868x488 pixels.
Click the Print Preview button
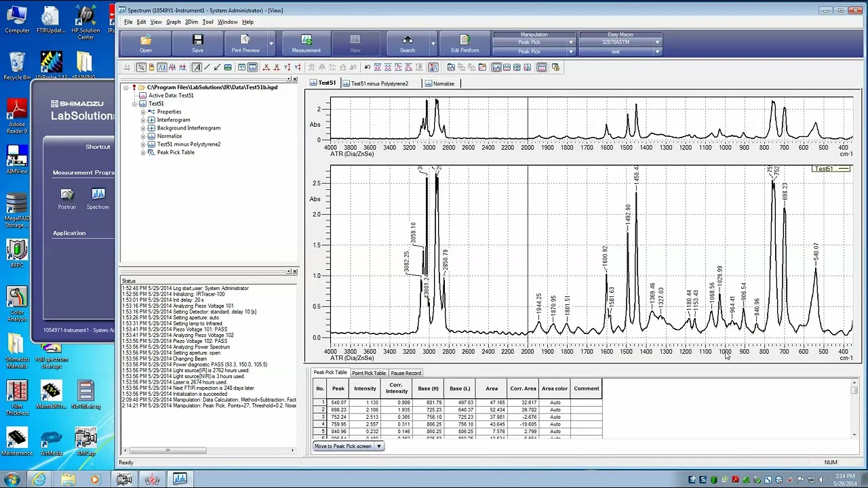pos(245,44)
